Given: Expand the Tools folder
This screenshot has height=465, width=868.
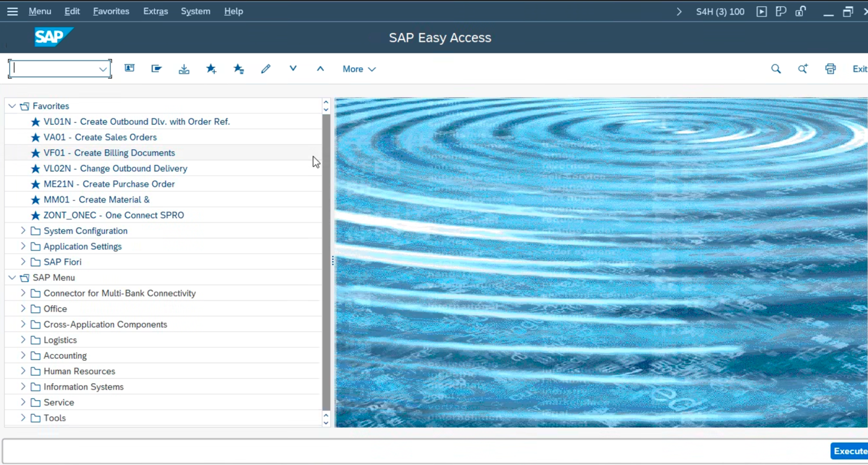Looking at the screenshot, I should (23, 418).
